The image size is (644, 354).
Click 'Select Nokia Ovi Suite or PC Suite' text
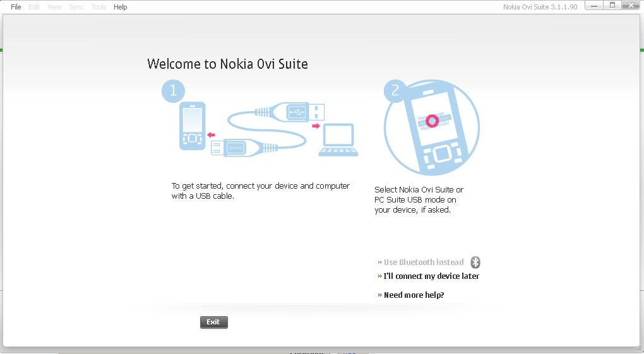419,199
